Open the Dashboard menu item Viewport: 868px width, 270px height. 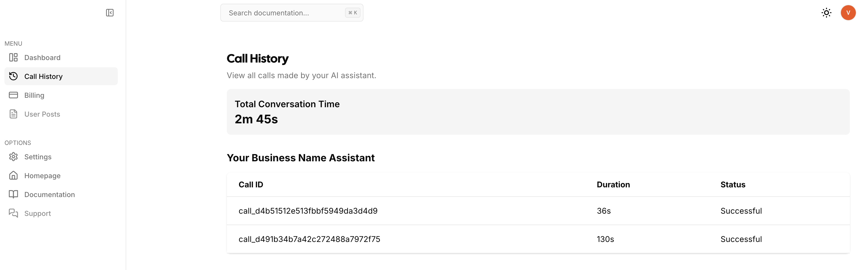point(61,58)
